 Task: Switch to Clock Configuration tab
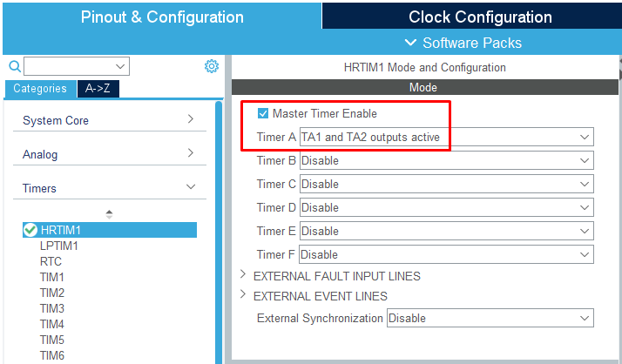(479, 17)
